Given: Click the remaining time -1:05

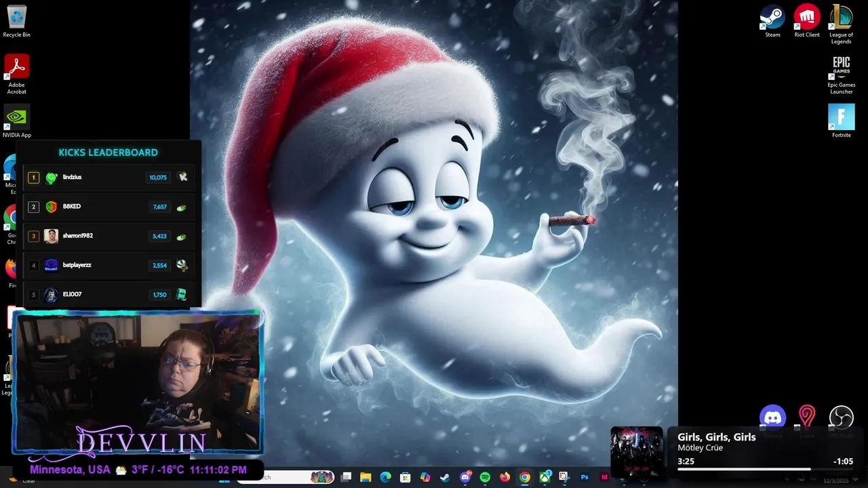Looking at the screenshot, I should pyautogui.click(x=843, y=462).
